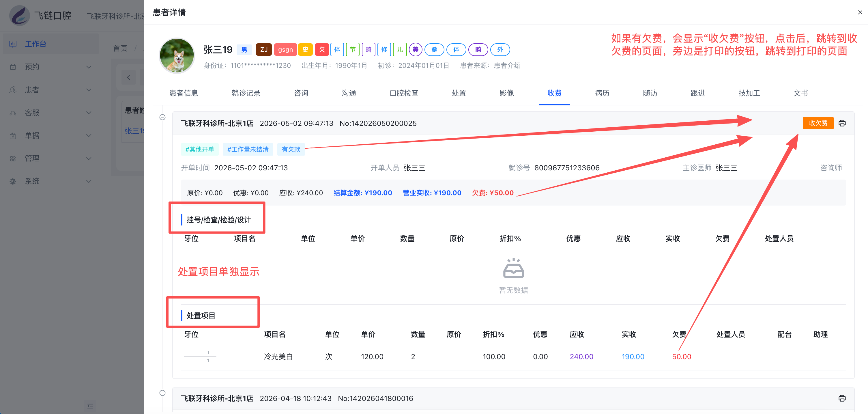
Task: Select the 收费 tab
Action: 554,93
